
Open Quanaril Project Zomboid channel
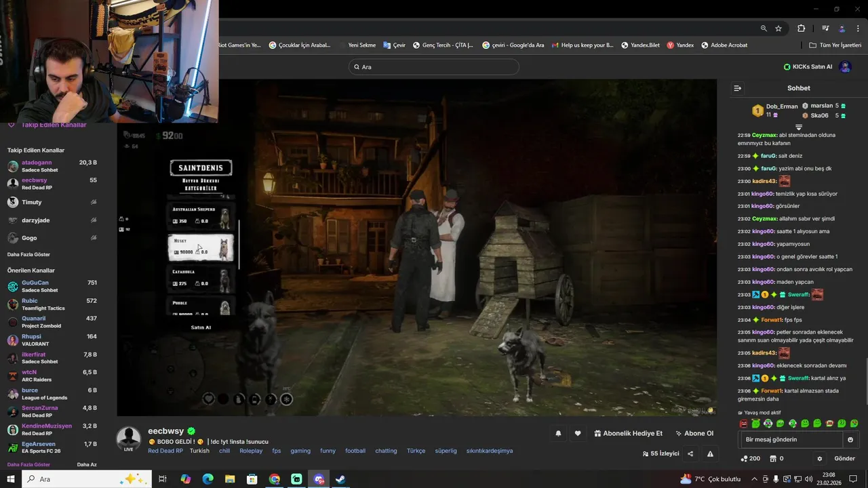coord(52,322)
